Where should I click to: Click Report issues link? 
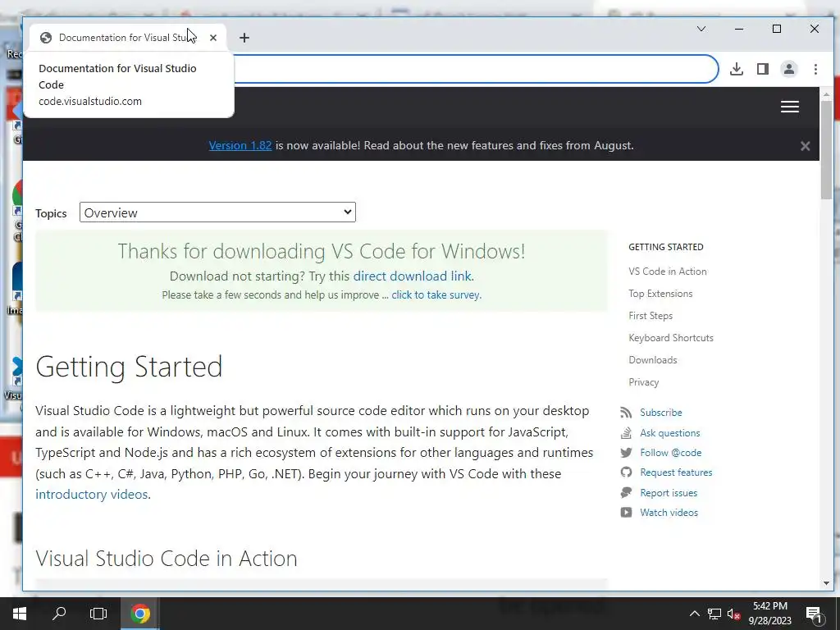tap(669, 493)
